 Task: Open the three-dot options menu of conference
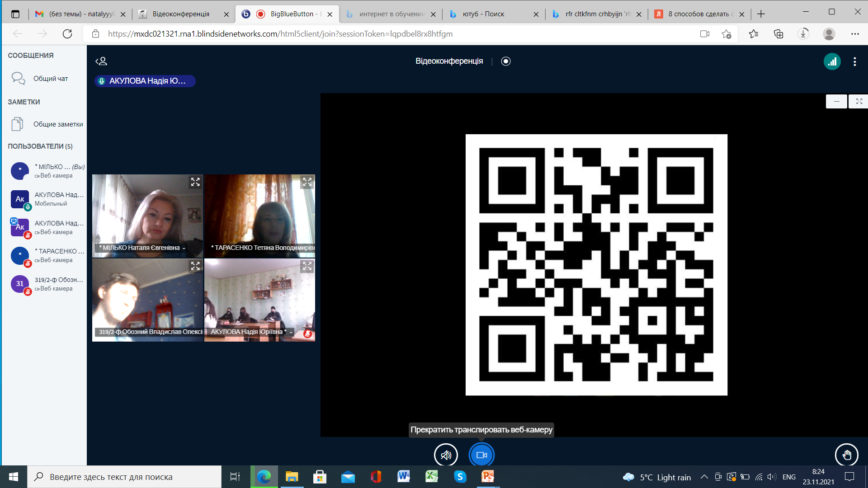click(854, 61)
